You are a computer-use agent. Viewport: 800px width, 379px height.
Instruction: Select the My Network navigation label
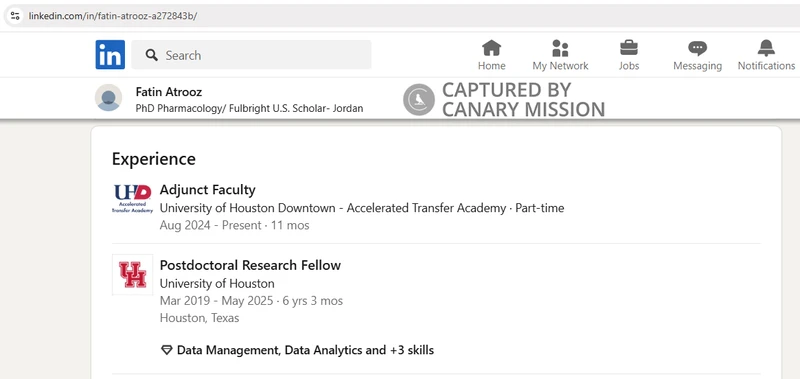click(x=560, y=66)
